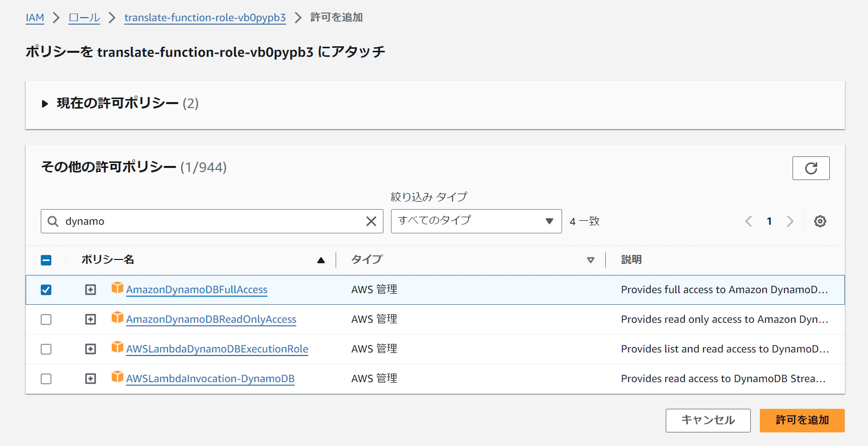Expand AmazonDynamoDBFullAccess row details
This screenshot has width=868, height=446.
tap(91, 290)
